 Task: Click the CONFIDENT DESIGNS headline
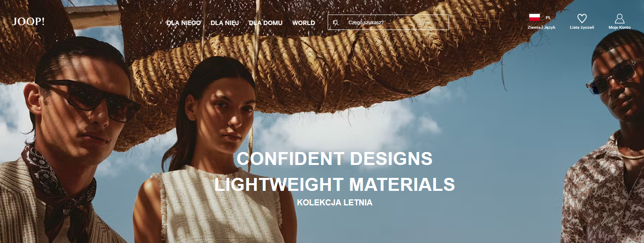(x=335, y=158)
